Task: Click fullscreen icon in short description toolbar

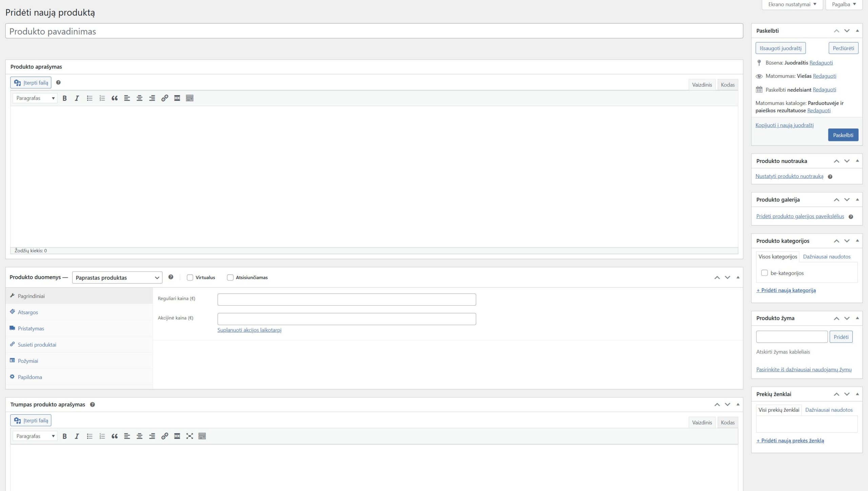Action: tap(190, 436)
